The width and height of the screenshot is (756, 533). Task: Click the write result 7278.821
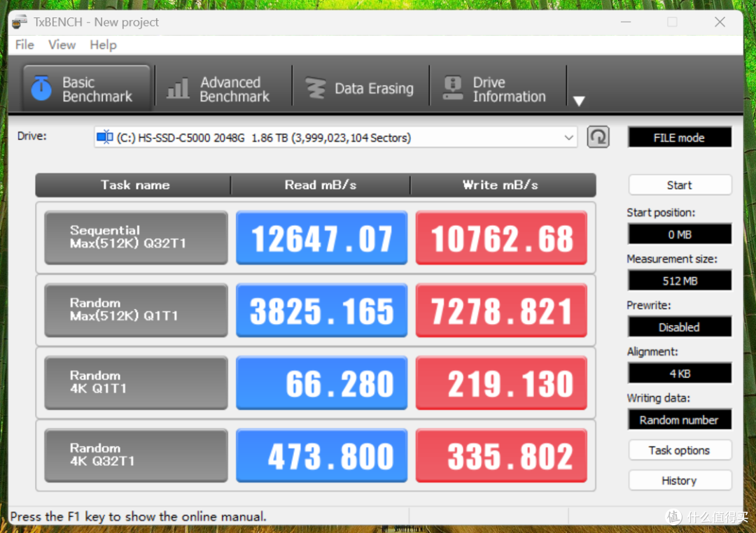pyautogui.click(x=501, y=311)
